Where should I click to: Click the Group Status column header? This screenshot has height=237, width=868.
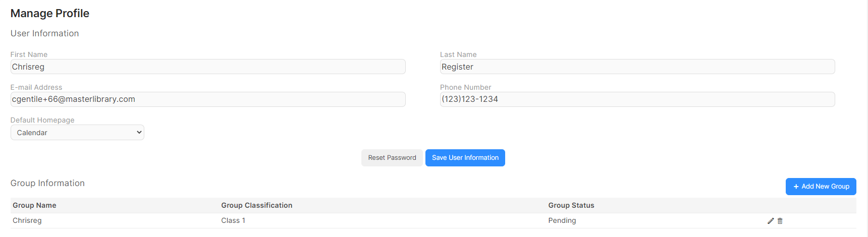click(571, 205)
